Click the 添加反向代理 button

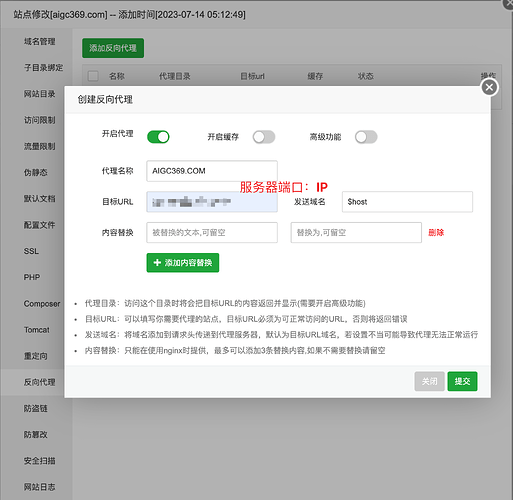tap(113, 48)
